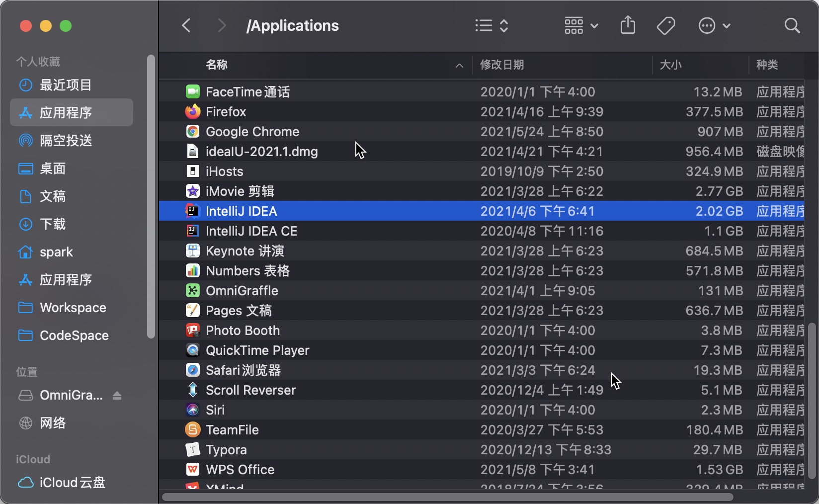819x504 pixels.
Task: Select the Keynote 讲演 app icon
Action: coord(193,251)
